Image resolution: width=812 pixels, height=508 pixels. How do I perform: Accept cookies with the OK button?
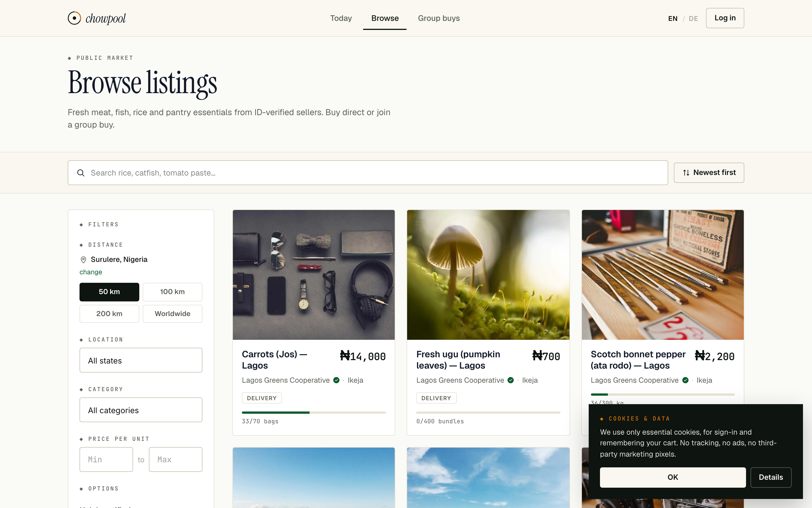point(672,477)
